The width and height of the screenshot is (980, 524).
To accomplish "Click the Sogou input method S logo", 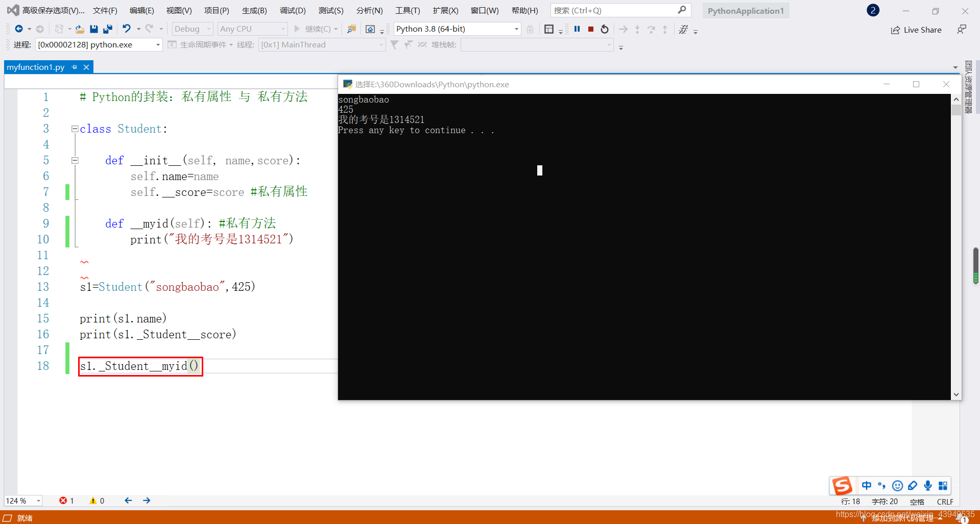I will 842,485.
